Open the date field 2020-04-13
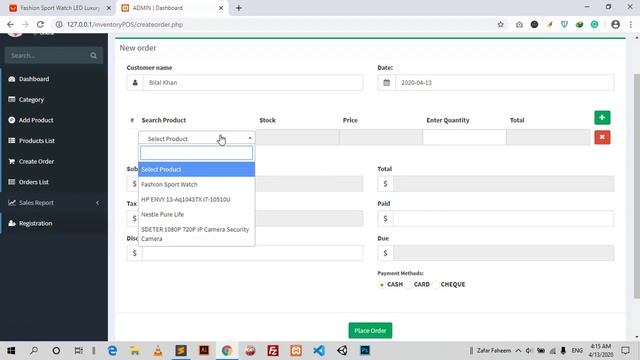Viewport: 640px width, 360px height. point(504,82)
